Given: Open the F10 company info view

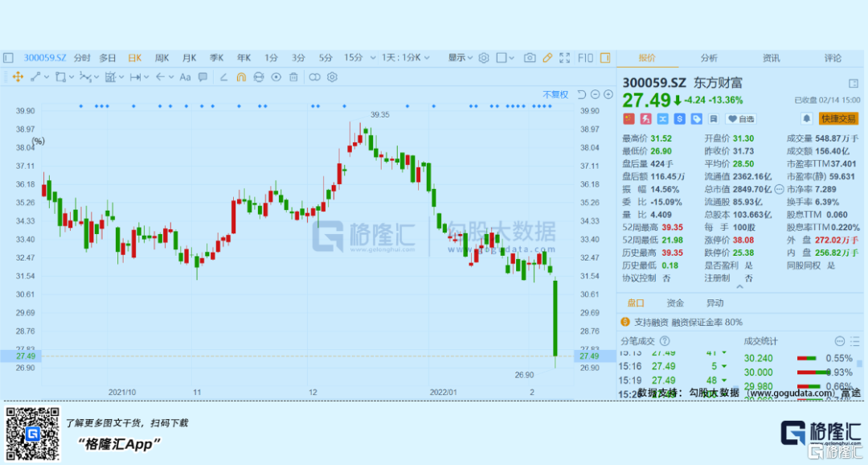Looking at the screenshot, I should 585,58.
